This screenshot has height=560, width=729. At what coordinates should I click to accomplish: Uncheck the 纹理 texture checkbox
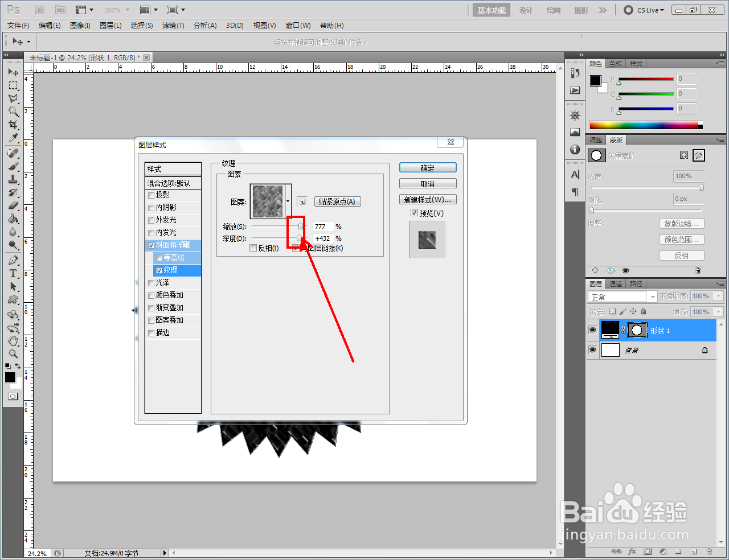point(159,270)
